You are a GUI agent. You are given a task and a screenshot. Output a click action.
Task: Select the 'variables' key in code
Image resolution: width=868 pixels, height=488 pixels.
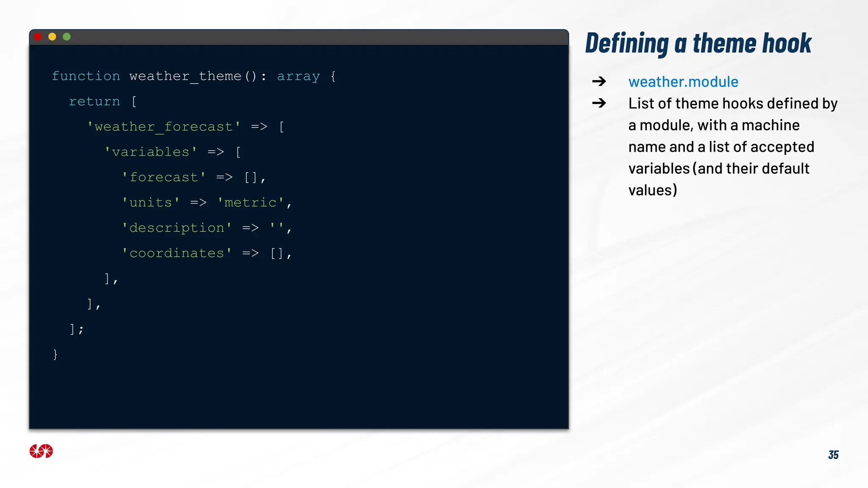[150, 152]
